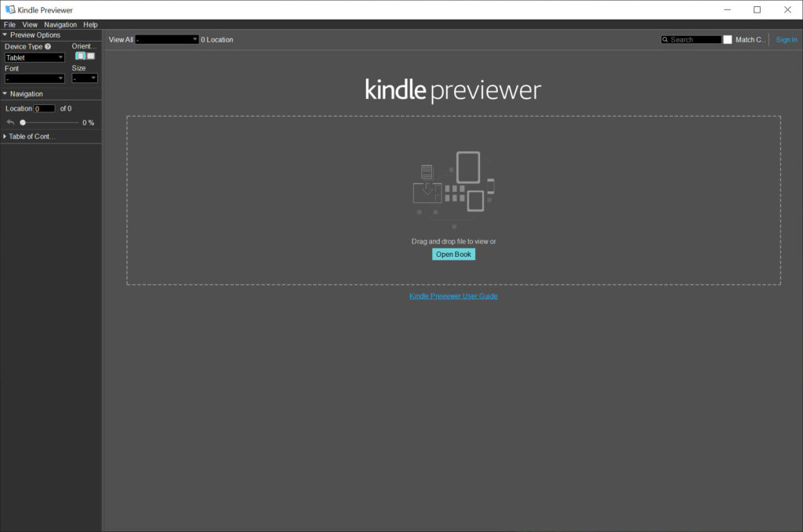Open the Device Type Tablet dropdown
Screen dimensions: 803x532
click(35, 58)
